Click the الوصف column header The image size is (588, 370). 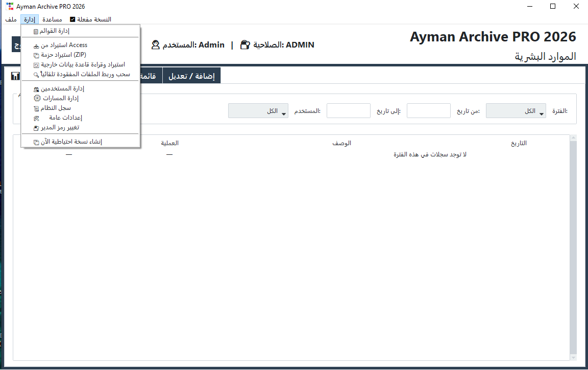tap(341, 143)
